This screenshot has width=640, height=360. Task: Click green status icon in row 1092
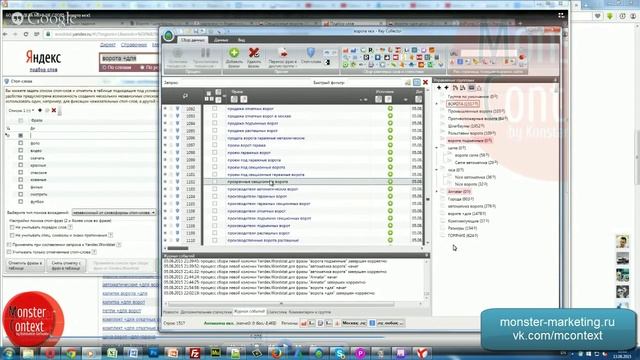(x=390, y=109)
